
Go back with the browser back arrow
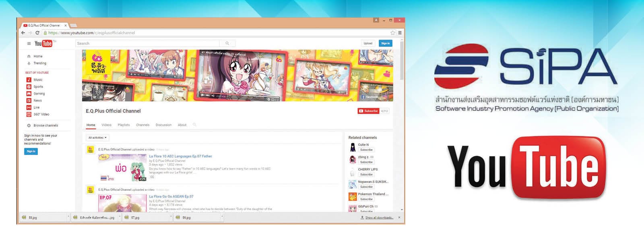23,33
